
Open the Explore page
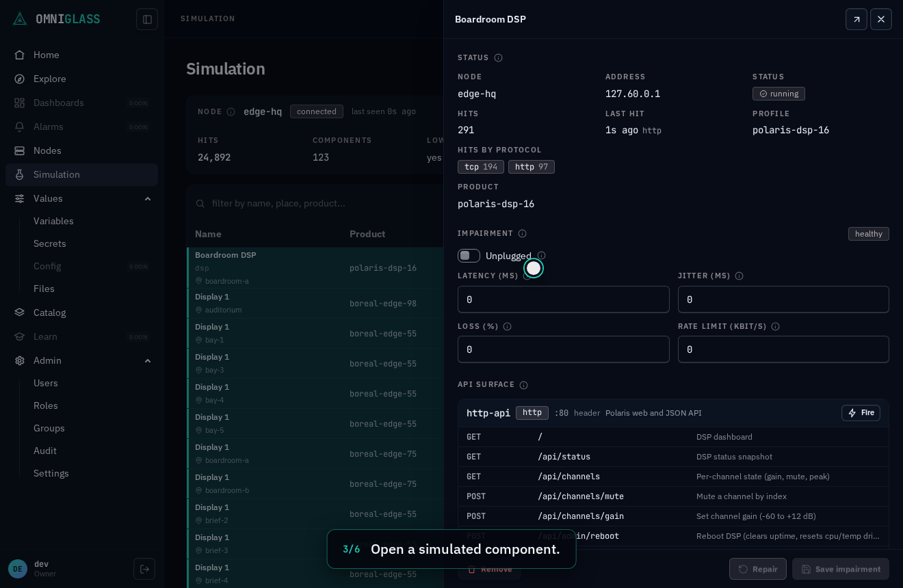coord(81,79)
